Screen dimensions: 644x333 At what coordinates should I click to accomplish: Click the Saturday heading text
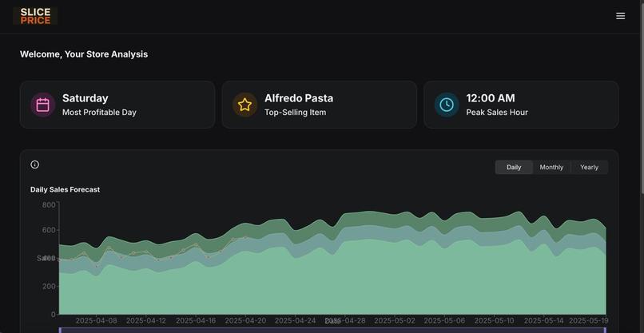[85, 98]
